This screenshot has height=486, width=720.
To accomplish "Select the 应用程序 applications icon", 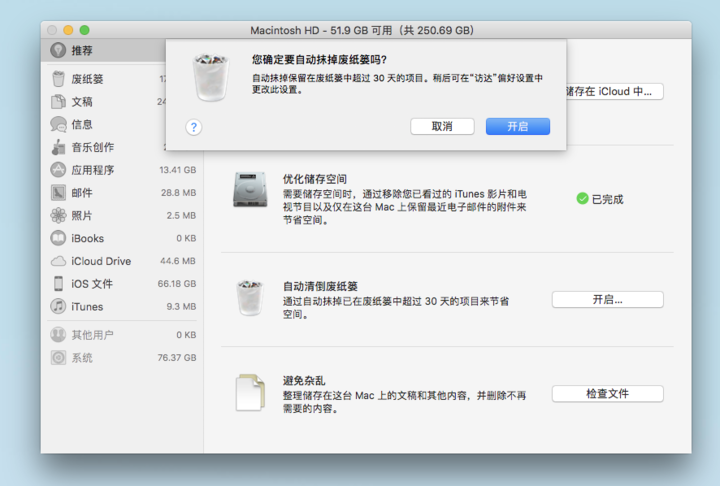I will pyautogui.click(x=59, y=170).
